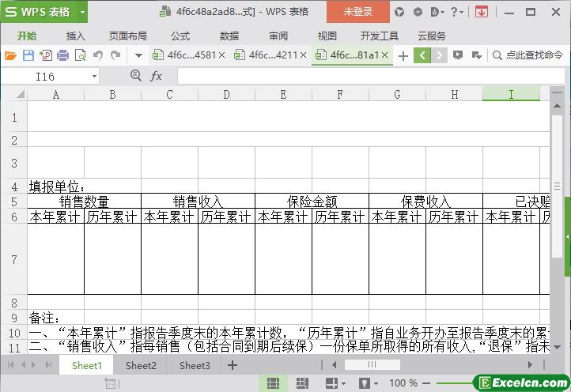Switch to normal grid view in status bar
The height and width of the screenshot is (392, 571).
[x=273, y=383]
